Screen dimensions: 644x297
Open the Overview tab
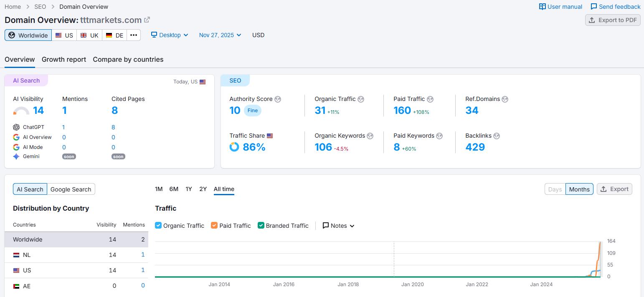[x=20, y=59]
